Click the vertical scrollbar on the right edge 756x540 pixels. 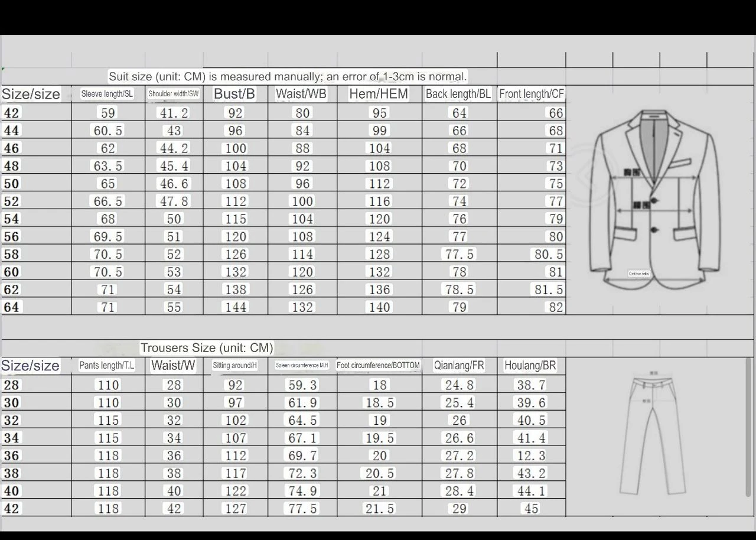point(749,427)
